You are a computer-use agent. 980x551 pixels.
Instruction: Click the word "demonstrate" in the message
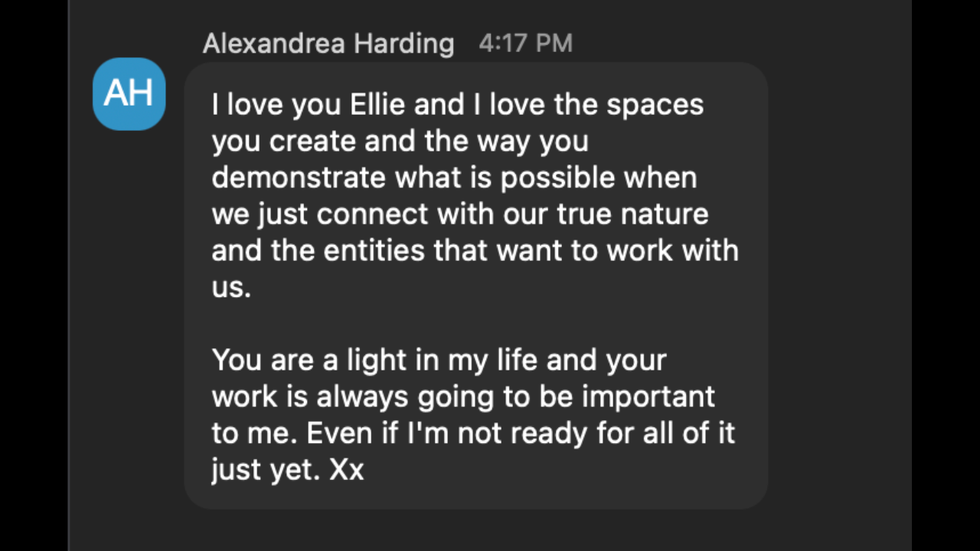tap(299, 178)
